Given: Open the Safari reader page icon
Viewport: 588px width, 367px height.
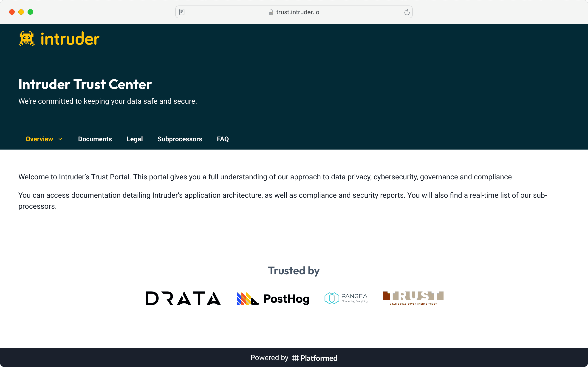Looking at the screenshot, I should 182,12.
